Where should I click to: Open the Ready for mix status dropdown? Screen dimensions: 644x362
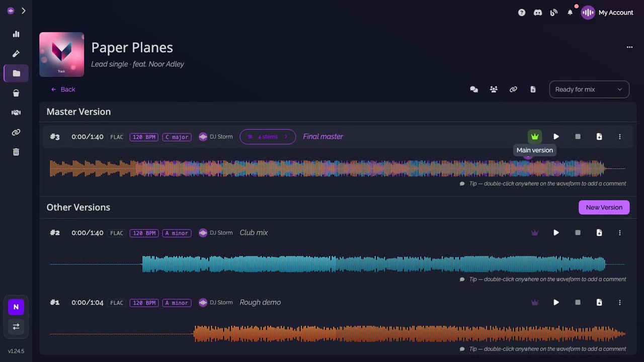[589, 89]
